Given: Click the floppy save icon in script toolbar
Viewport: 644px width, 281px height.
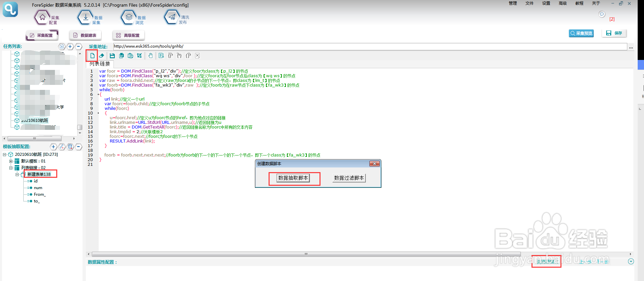Looking at the screenshot, I should pos(112,56).
